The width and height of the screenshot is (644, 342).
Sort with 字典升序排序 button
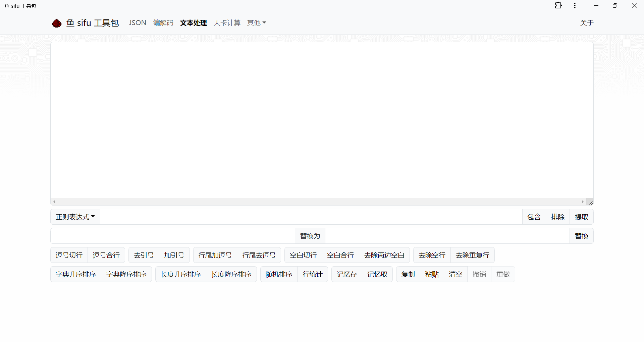tap(76, 274)
